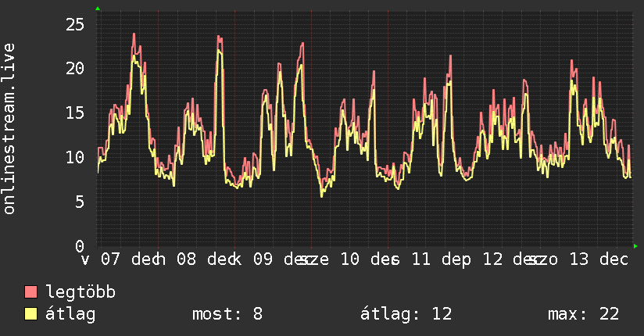The image size is (644, 336).
Task: Click the yellow átlag legend swatch
Action: (x=30, y=314)
